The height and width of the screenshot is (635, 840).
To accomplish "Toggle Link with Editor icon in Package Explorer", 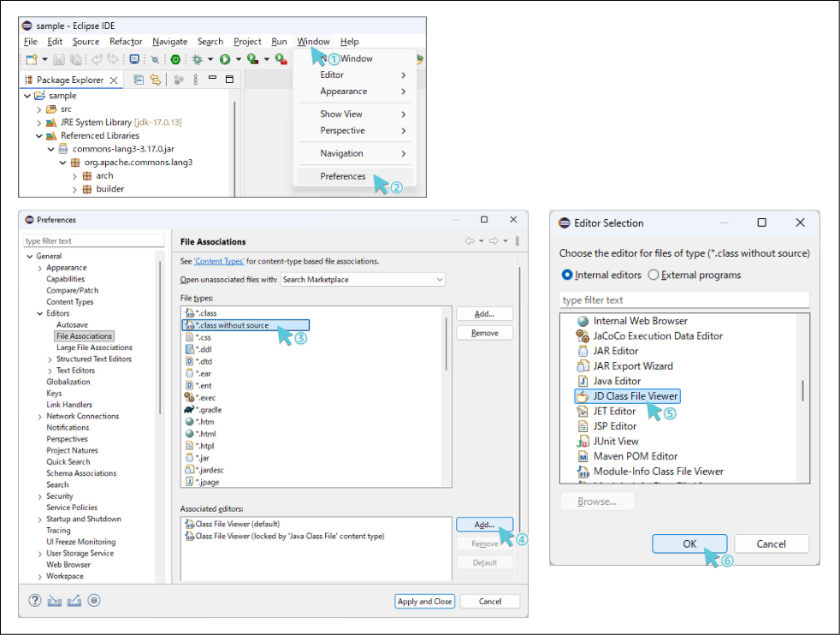I will click(155, 80).
